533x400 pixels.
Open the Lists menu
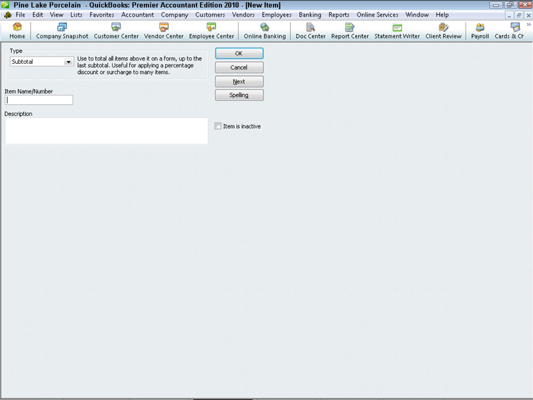click(x=76, y=15)
